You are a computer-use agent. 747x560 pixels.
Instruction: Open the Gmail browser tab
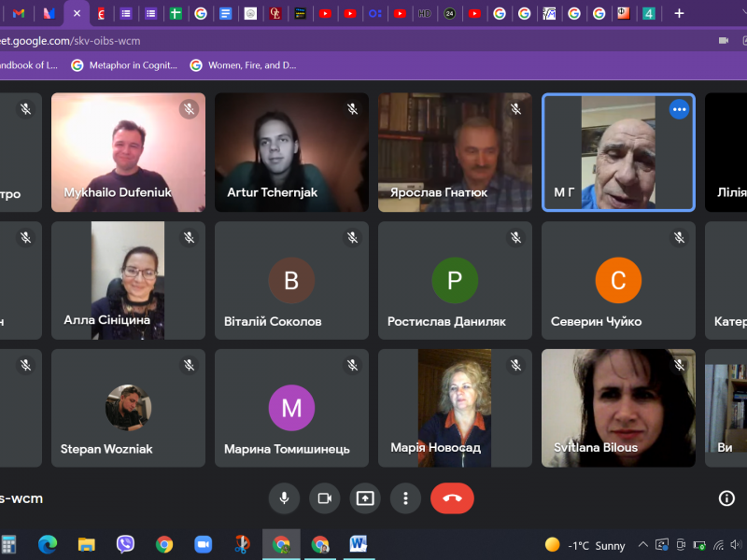pos(19,13)
